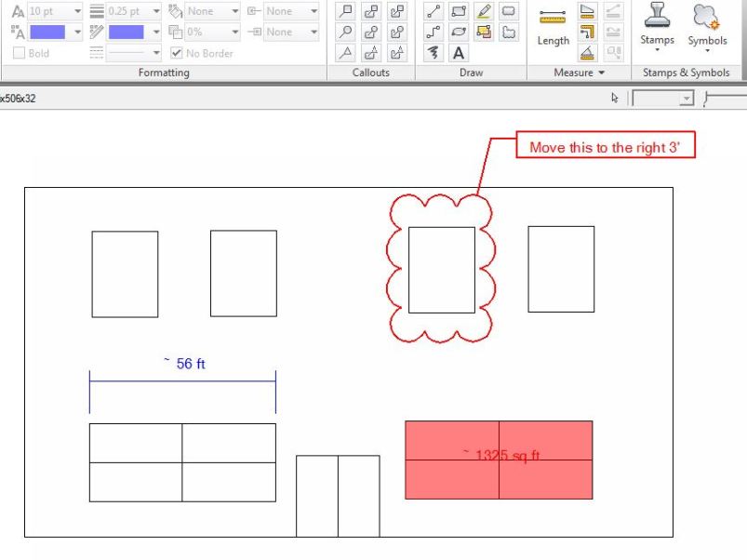Click the line weight icon

pos(97,11)
